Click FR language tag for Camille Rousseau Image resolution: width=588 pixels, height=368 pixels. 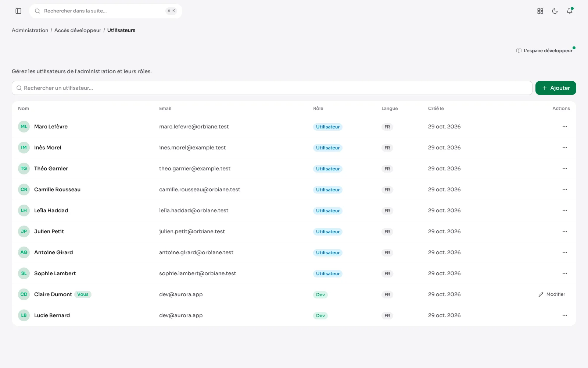pyautogui.click(x=387, y=190)
